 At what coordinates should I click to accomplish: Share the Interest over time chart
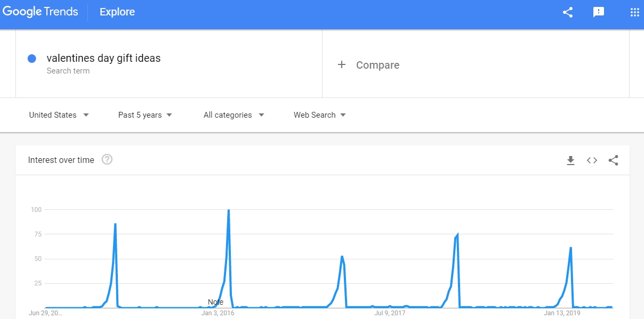tap(613, 160)
